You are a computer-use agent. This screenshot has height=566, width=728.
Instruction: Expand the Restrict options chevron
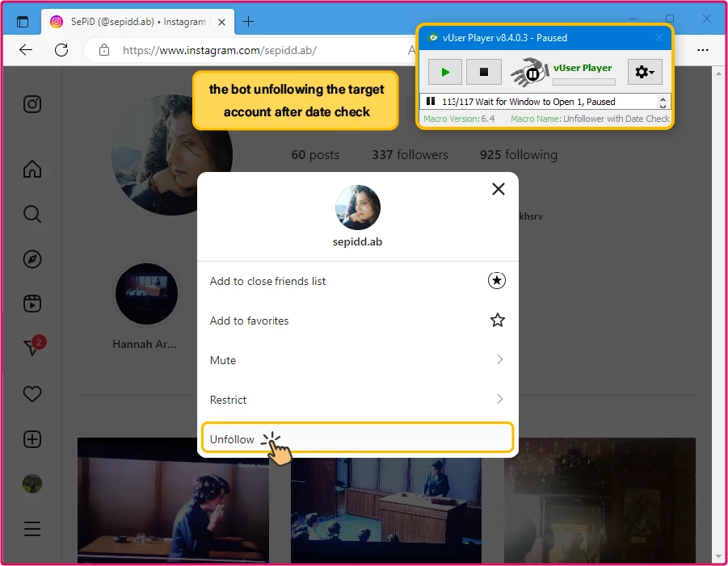(499, 399)
